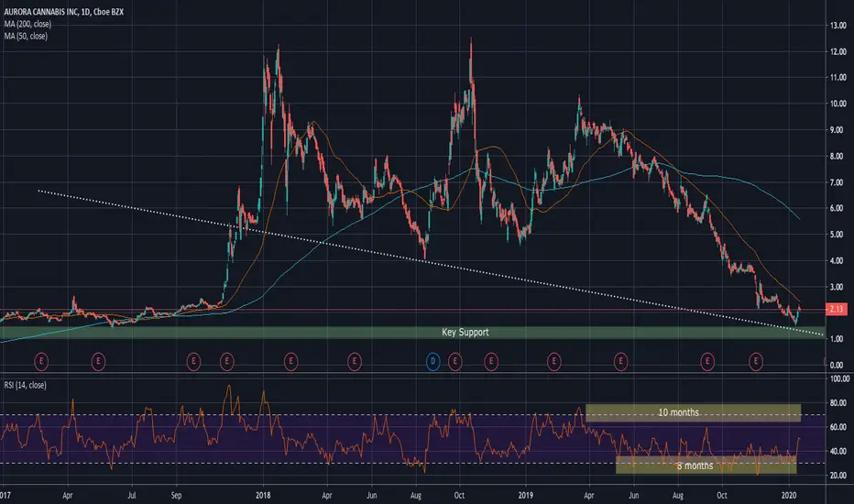The height and width of the screenshot is (504, 854).
Task: Select the 10 months highlighted RSI box
Action: pos(694,412)
